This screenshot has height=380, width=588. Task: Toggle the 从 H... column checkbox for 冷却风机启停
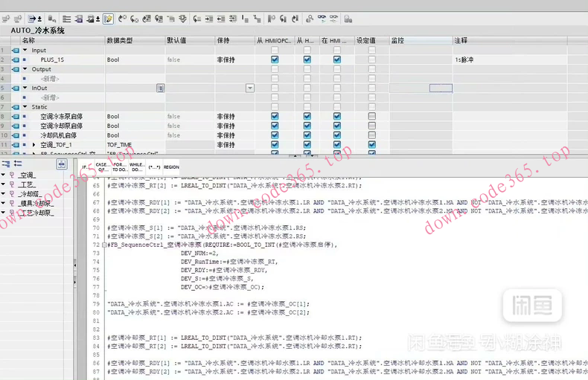[307, 135]
